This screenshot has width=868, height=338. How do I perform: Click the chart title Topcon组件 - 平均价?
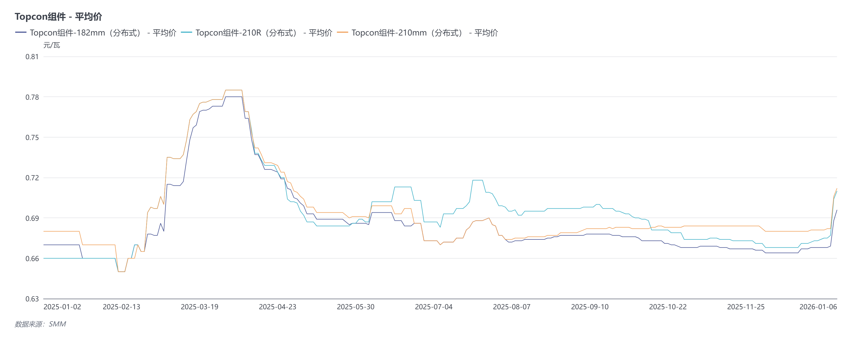tap(58, 17)
